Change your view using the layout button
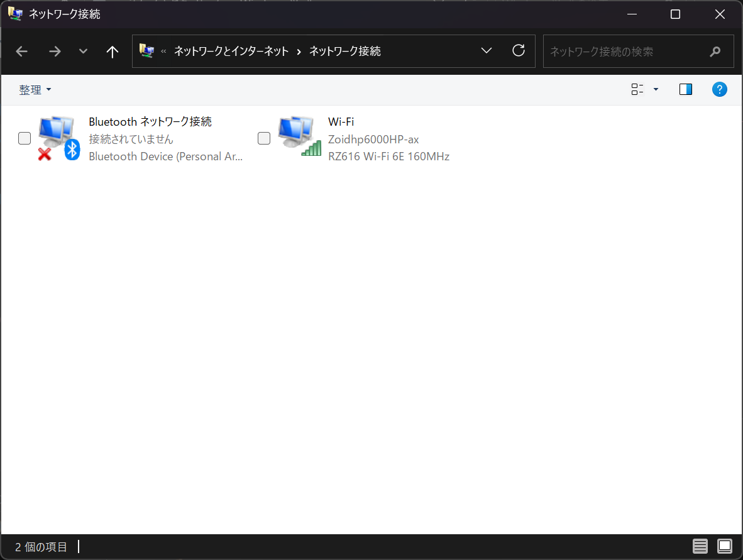Image resolution: width=743 pixels, height=560 pixels. click(637, 89)
